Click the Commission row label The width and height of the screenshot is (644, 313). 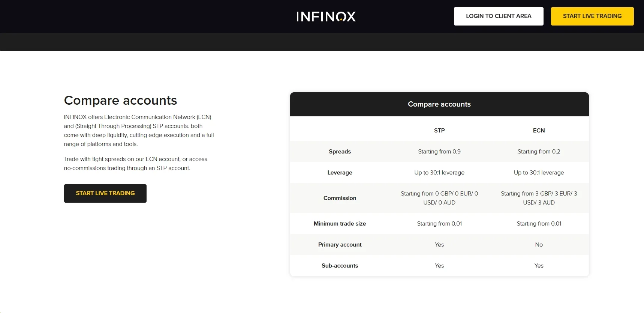point(340,198)
